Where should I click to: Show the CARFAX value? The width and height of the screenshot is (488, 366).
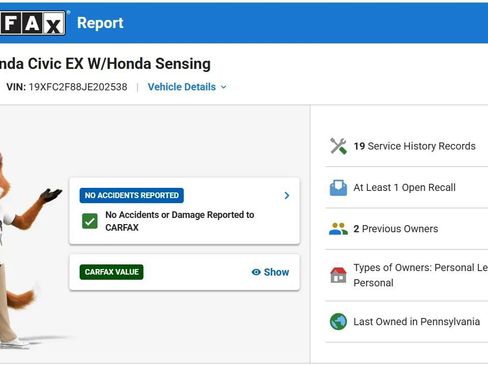(x=270, y=272)
